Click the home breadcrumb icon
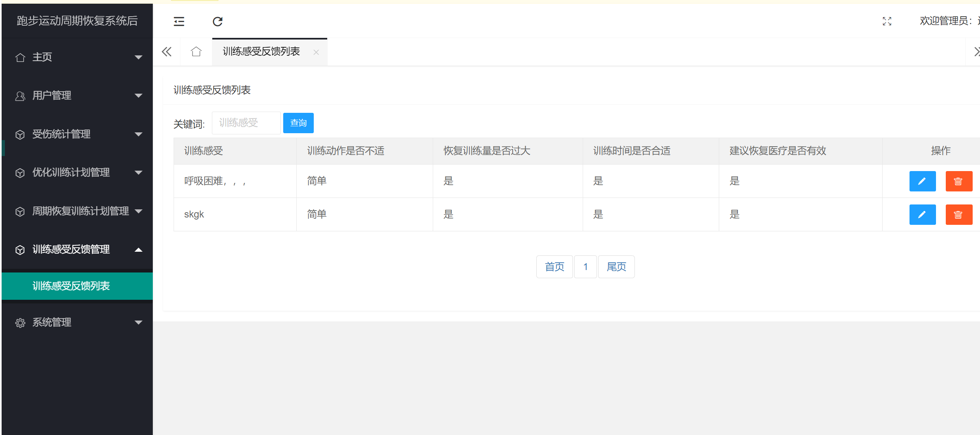The width and height of the screenshot is (980, 435). [x=196, y=52]
